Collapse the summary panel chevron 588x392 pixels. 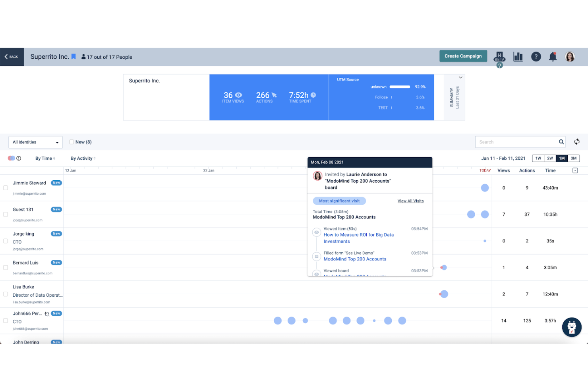click(x=460, y=77)
